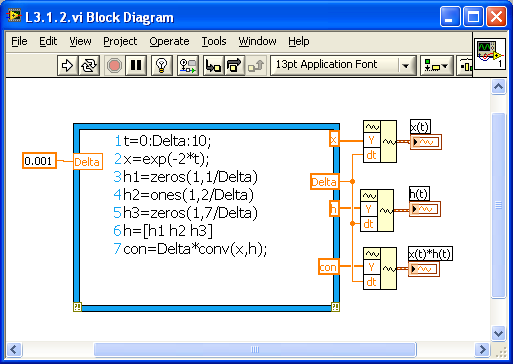The height and width of the screenshot is (364, 513).
Task: Click the h(t) Build Waveform node
Action: pos(377,210)
